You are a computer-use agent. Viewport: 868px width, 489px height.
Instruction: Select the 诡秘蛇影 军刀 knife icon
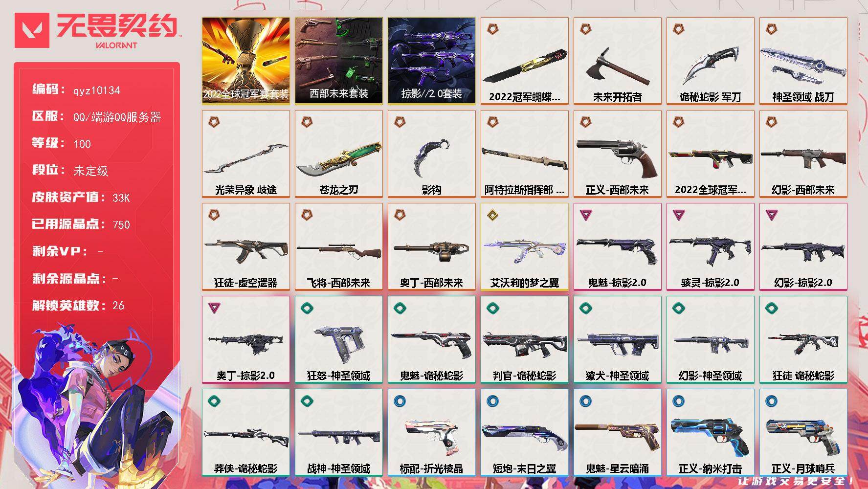(x=710, y=66)
